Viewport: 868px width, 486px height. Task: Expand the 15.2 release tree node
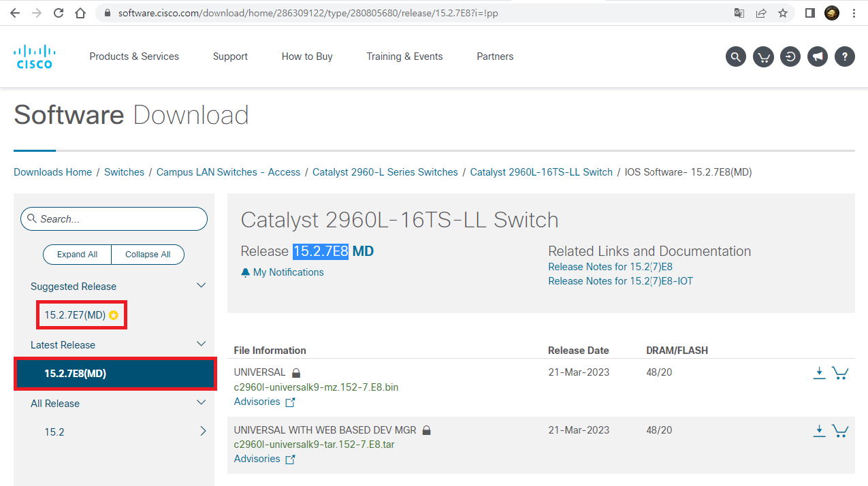coord(203,431)
